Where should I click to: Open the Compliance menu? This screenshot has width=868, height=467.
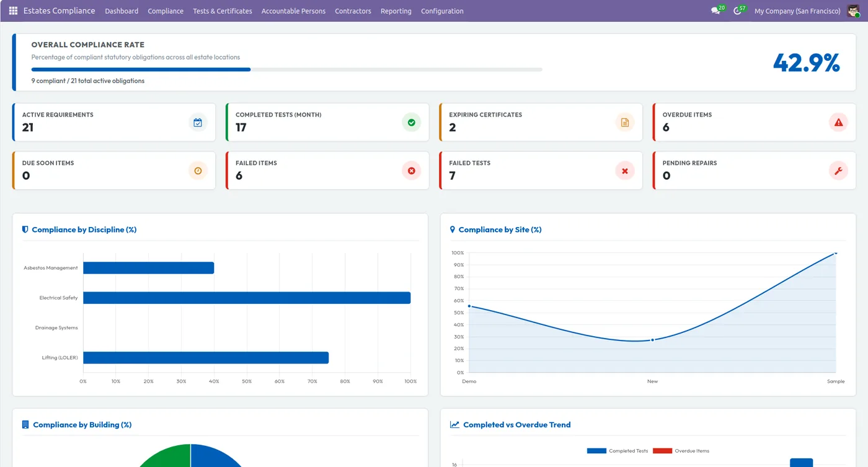click(166, 11)
